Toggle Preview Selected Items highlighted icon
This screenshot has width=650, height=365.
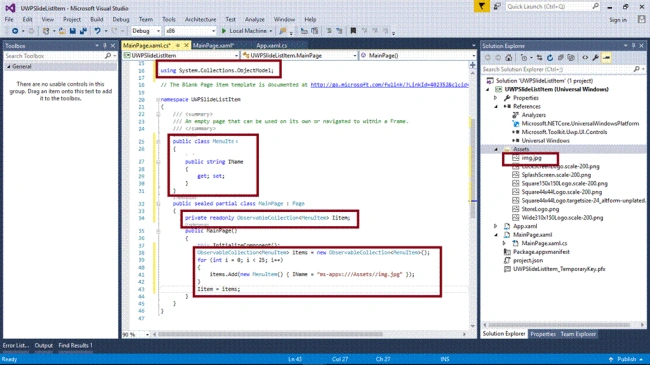(x=606, y=58)
